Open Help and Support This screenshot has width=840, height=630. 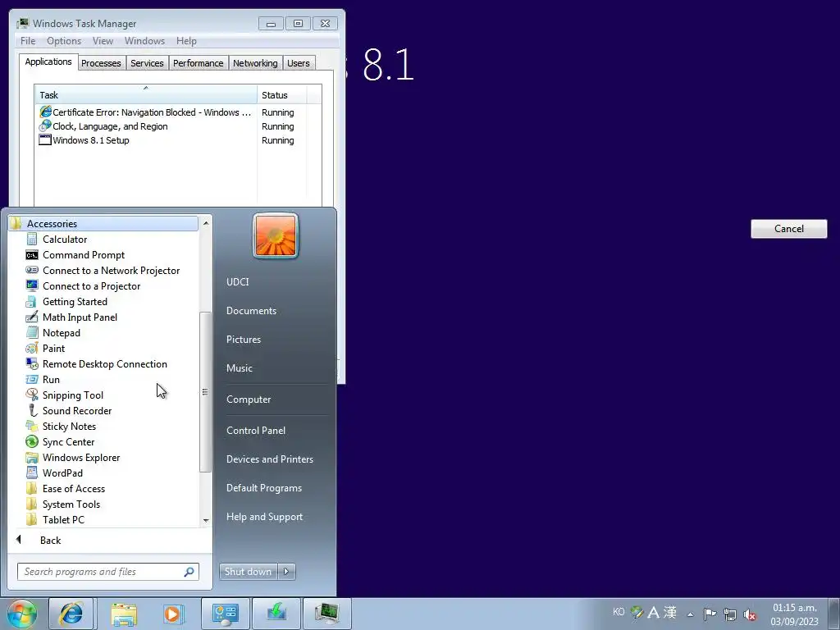[264, 517]
